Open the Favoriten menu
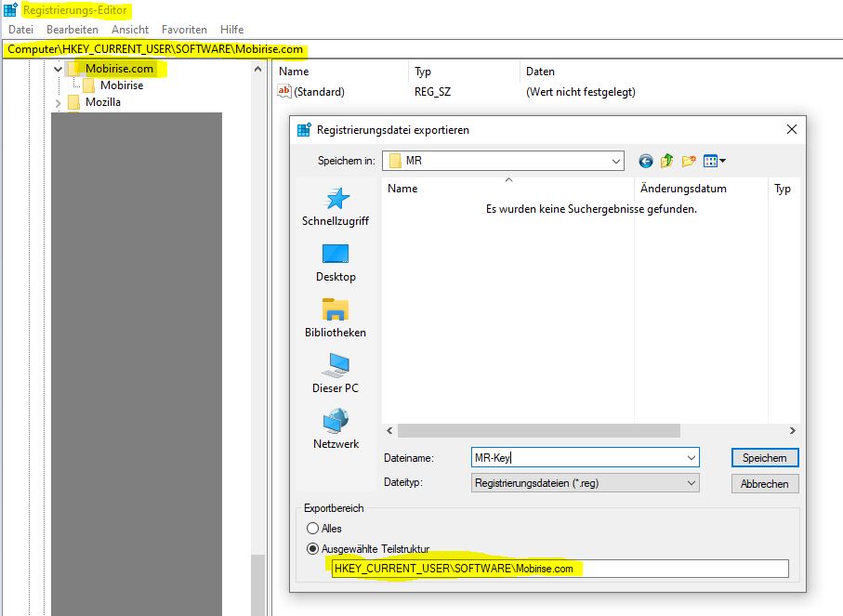The image size is (843, 616). click(x=184, y=30)
